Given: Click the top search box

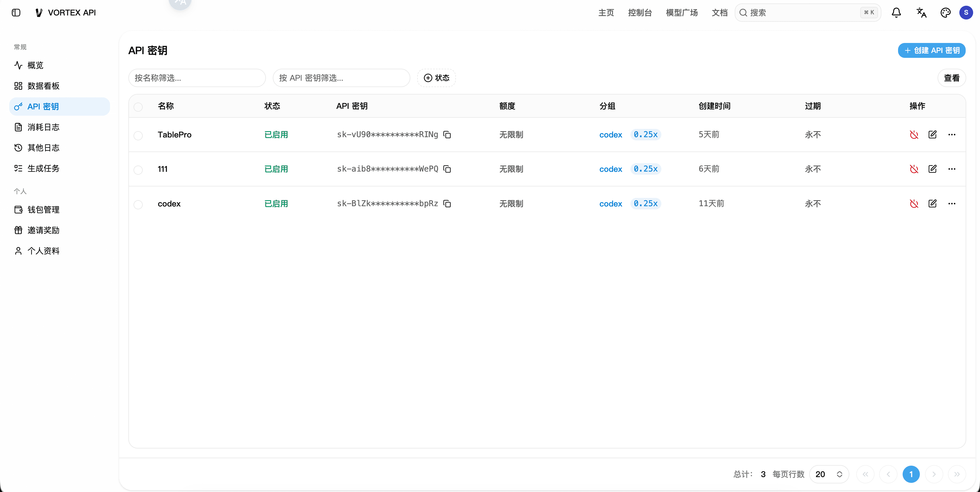Looking at the screenshot, I should [x=808, y=13].
